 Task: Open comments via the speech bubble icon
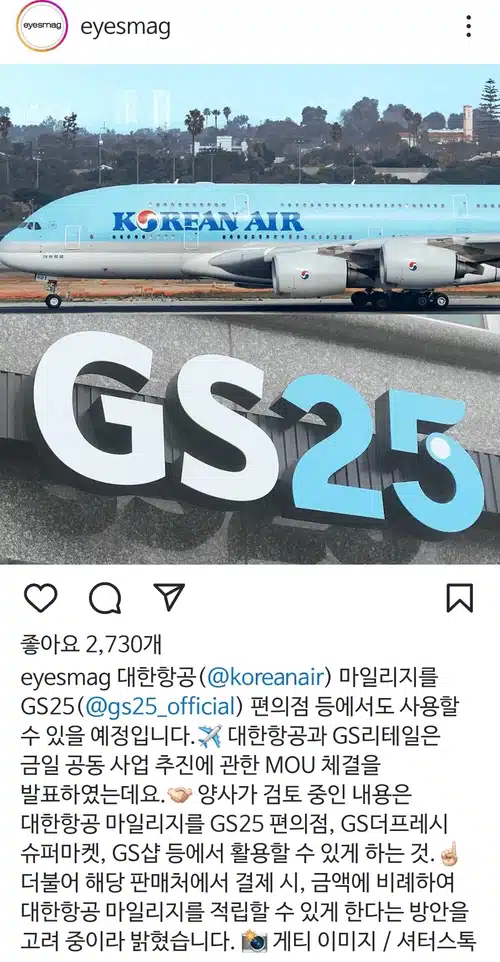(x=105, y=598)
